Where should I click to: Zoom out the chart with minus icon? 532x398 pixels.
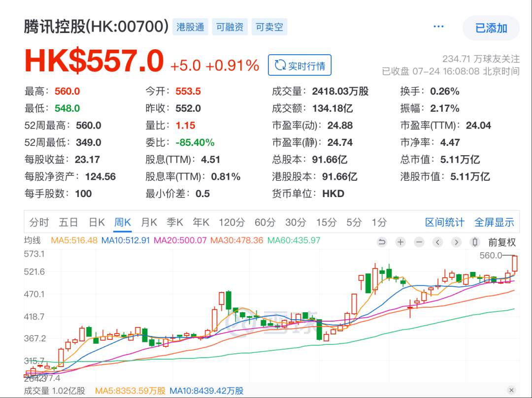(x=419, y=242)
